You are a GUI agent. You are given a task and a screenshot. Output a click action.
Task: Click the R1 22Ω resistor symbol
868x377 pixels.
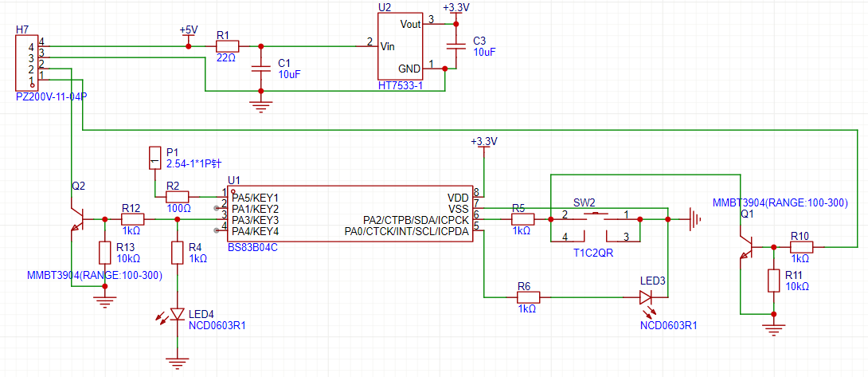click(227, 47)
